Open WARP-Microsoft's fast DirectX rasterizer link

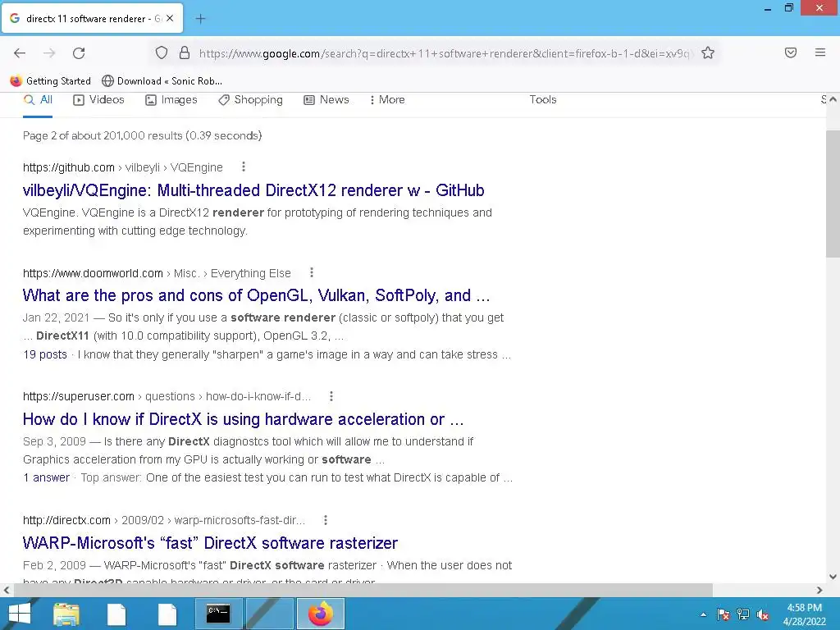click(x=210, y=543)
